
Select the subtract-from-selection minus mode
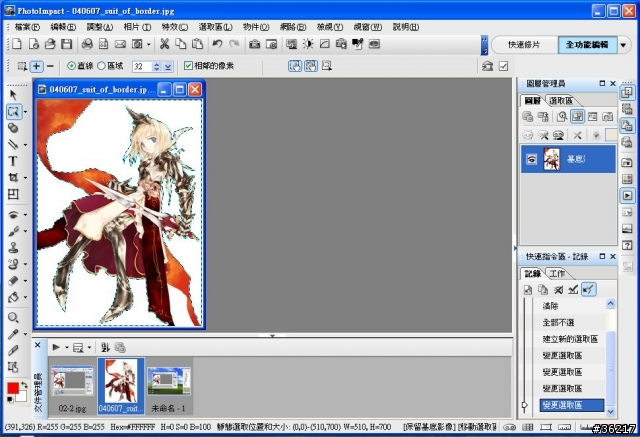point(50,66)
